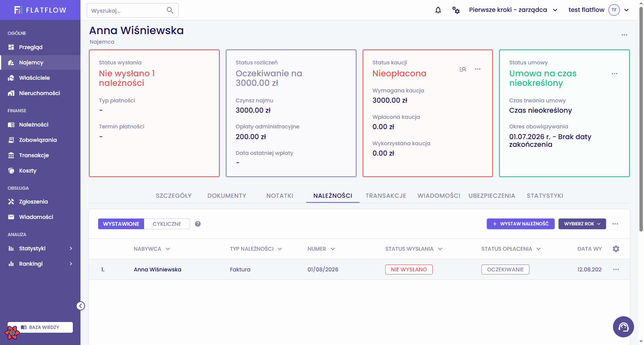644x345 pixels.
Task: Open the support chat headset button
Action: pyautogui.click(x=623, y=327)
